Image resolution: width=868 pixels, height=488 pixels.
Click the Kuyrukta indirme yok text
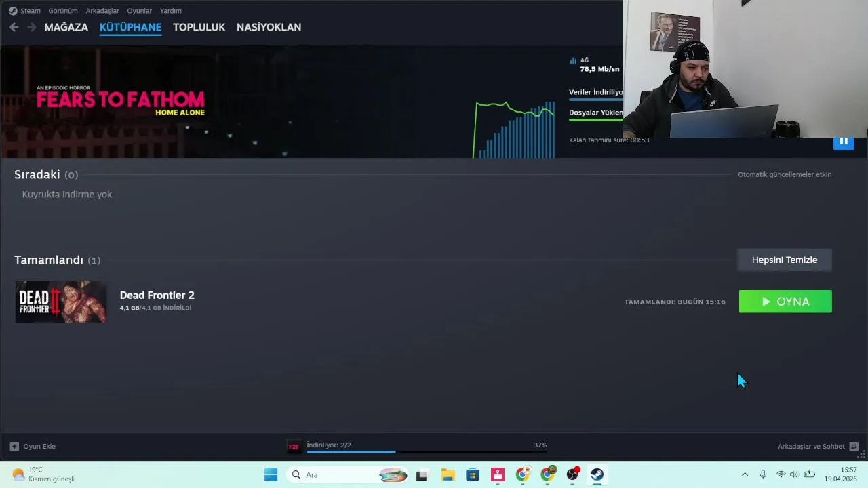pos(67,195)
